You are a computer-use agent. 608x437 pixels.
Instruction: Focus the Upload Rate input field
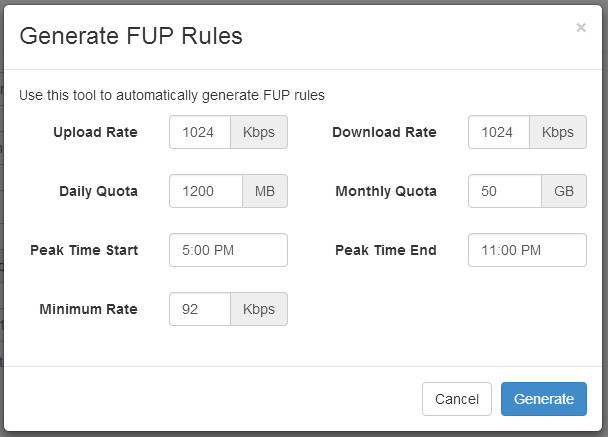(x=200, y=132)
